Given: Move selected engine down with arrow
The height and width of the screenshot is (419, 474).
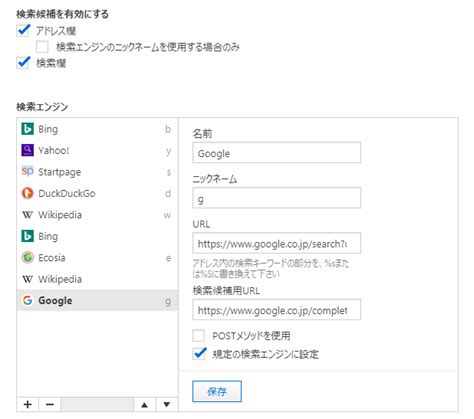Looking at the screenshot, I should point(167,405).
